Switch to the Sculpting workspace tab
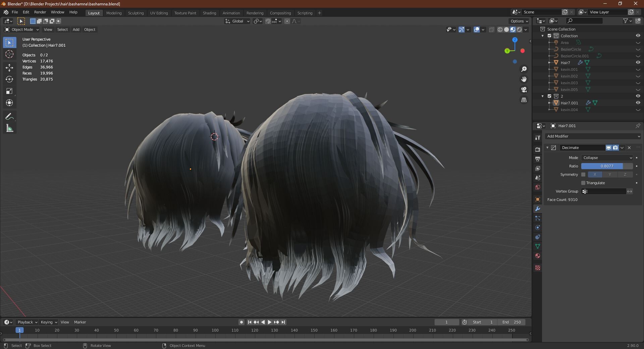 click(136, 13)
